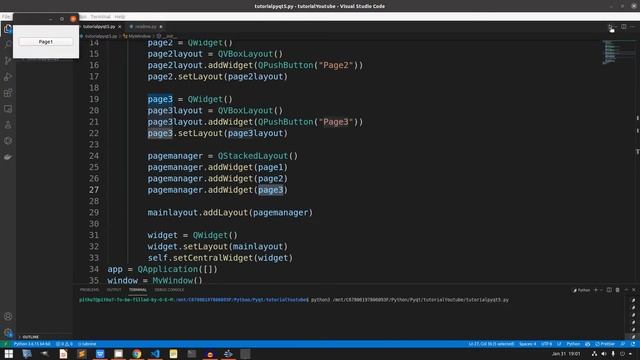Click on self.setCentralWidget in line 33
Image resolution: width=640 pixels, height=360 pixels.
tap(200, 258)
